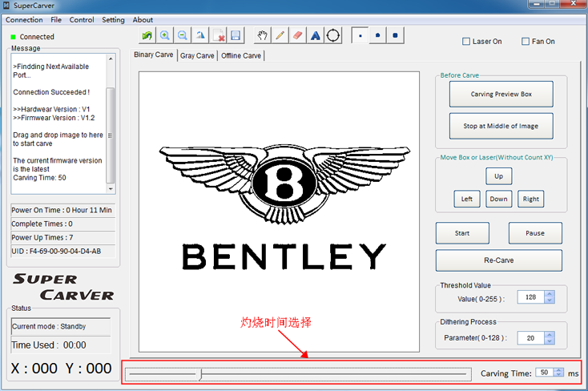Select the eraser tool
The width and height of the screenshot is (588, 391).
297,35
